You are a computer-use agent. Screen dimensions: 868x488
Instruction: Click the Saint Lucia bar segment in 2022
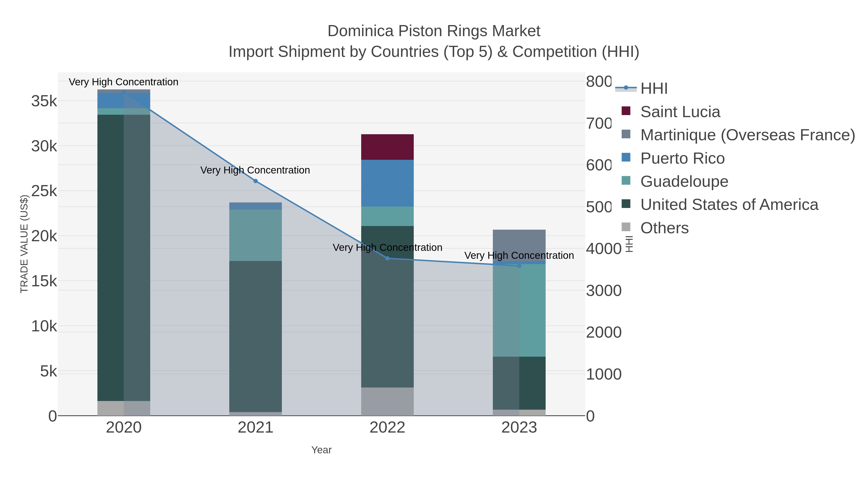pos(387,147)
